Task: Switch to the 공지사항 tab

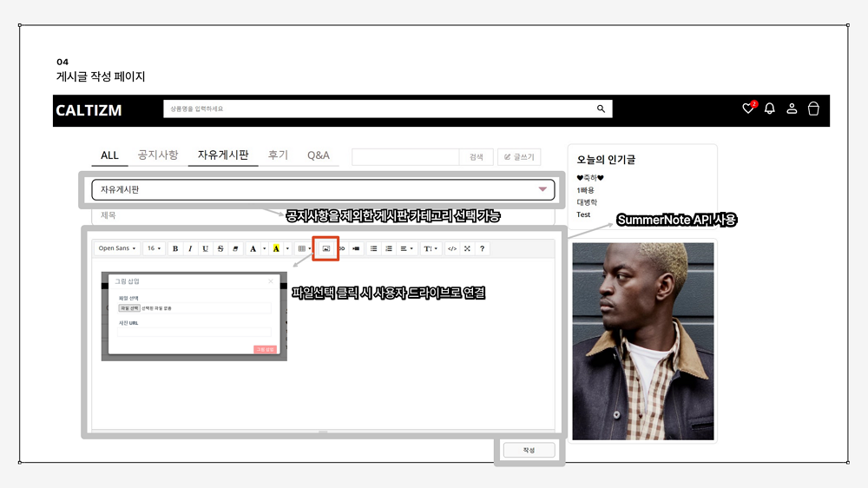Action: [158, 155]
